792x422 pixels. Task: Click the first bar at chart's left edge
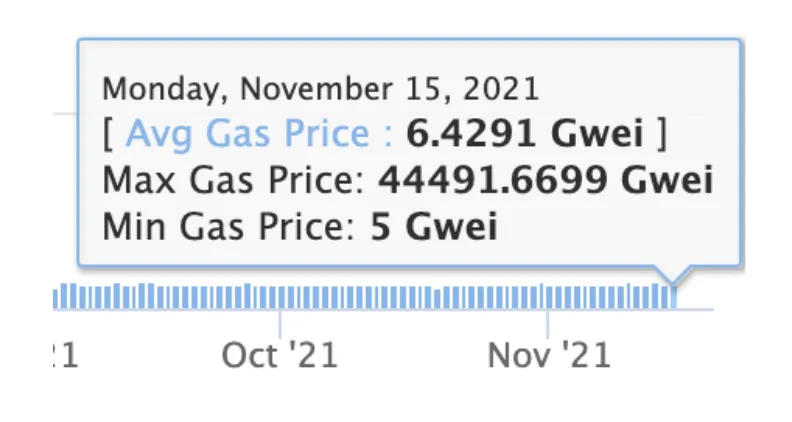(56, 299)
